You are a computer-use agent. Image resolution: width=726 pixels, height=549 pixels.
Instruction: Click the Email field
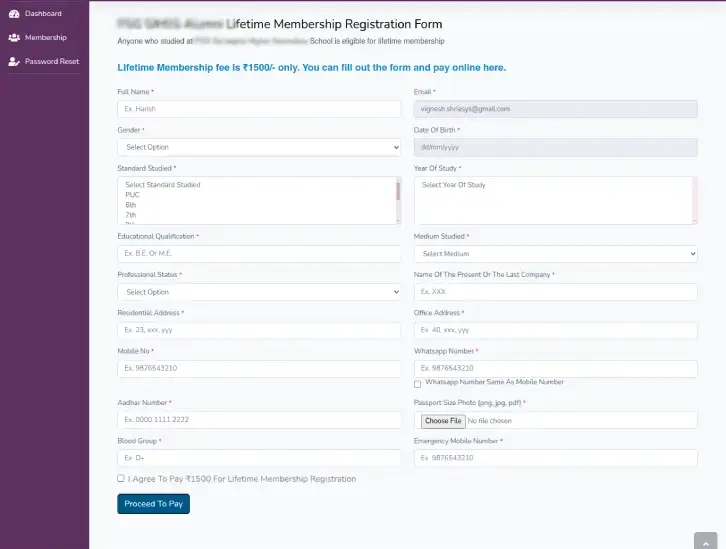pyautogui.click(x=556, y=109)
